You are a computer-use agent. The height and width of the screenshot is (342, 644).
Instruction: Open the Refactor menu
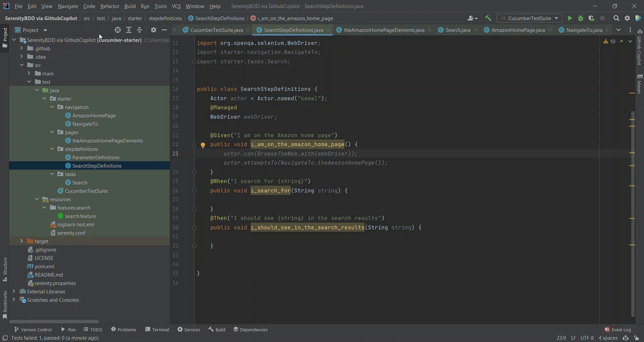coord(110,6)
